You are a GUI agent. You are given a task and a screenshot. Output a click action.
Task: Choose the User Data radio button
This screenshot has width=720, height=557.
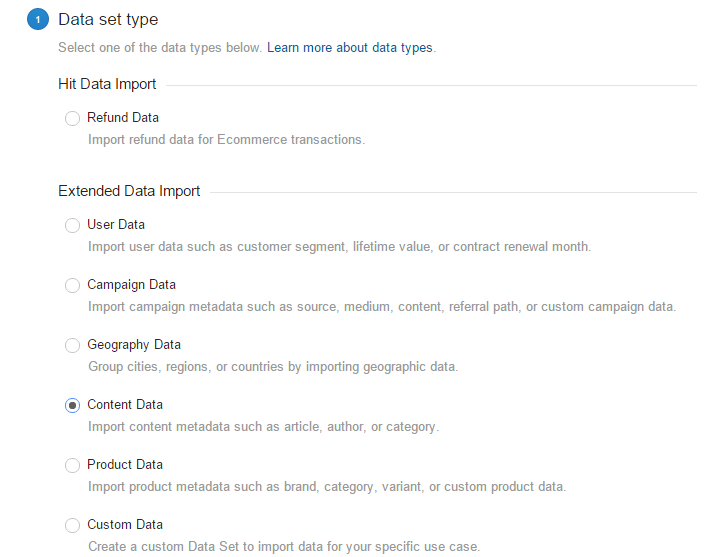pyautogui.click(x=72, y=226)
